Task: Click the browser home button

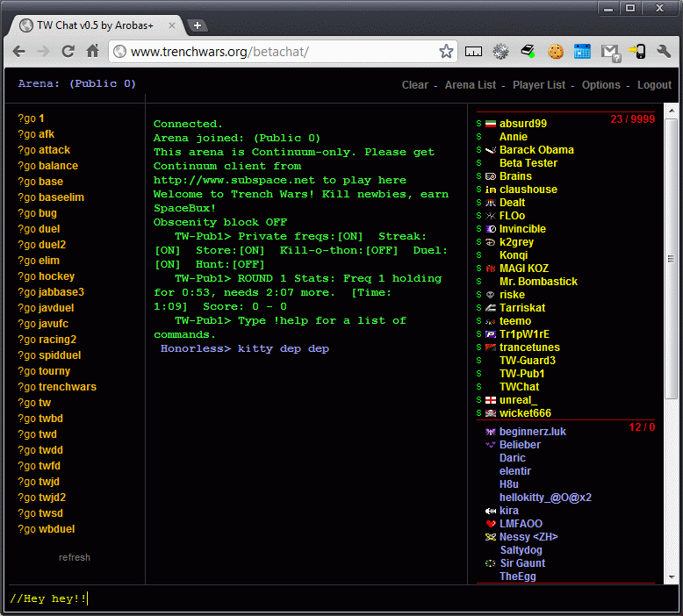Action: [92, 52]
